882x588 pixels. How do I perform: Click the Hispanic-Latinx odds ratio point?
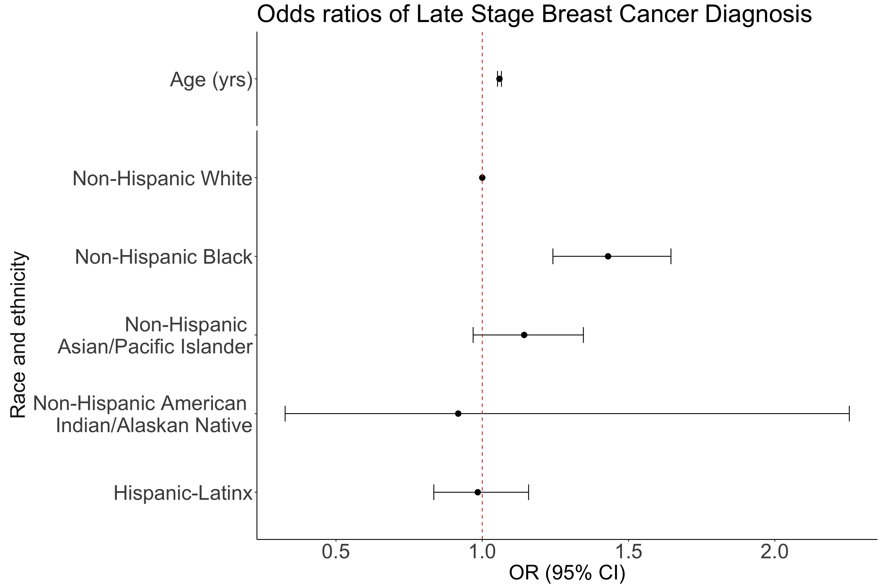[478, 492]
